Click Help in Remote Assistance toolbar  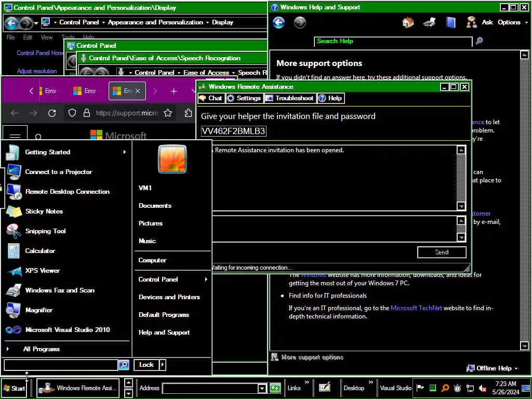[330, 98]
